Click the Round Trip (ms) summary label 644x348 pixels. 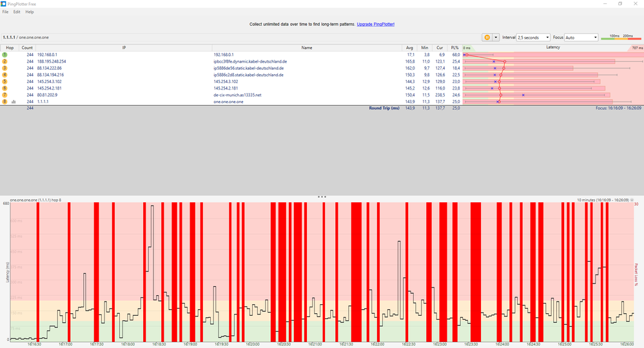click(384, 108)
